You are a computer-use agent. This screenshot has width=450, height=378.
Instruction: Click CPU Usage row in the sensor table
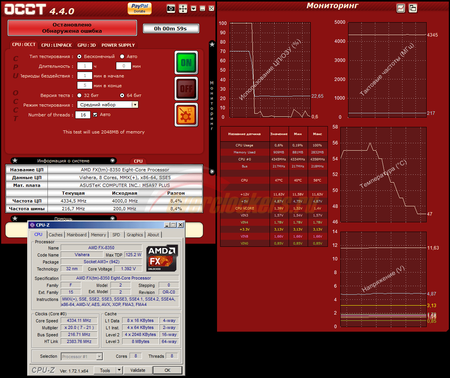click(x=274, y=145)
